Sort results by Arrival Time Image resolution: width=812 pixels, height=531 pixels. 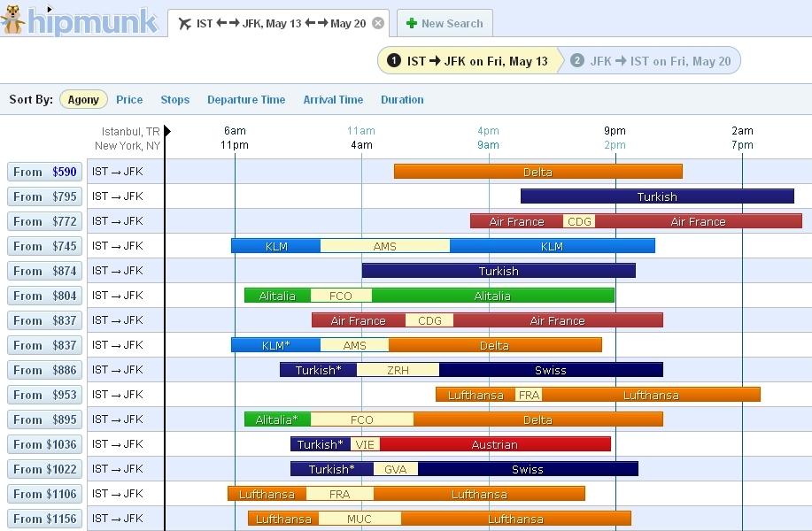pos(333,99)
